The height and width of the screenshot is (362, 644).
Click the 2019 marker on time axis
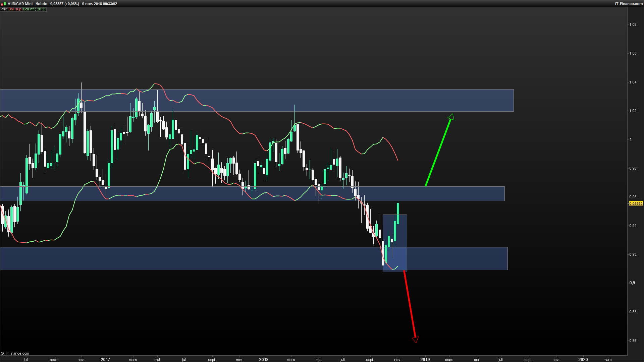tap(425, 359)
